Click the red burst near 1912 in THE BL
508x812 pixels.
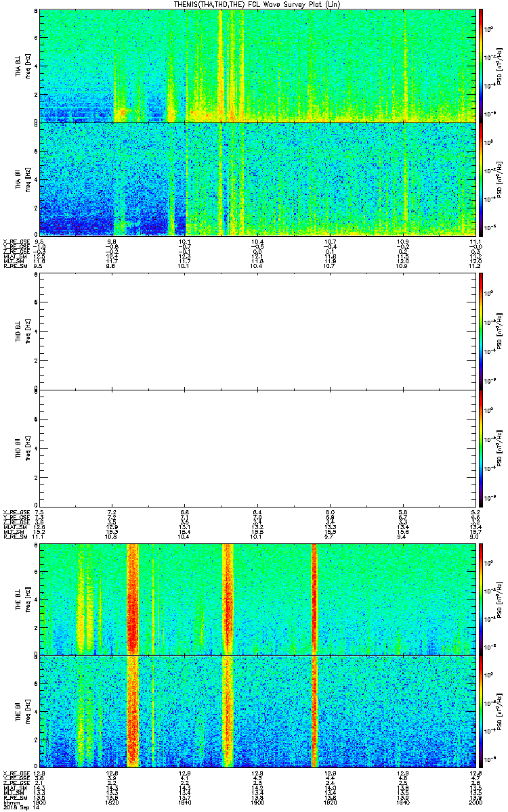314,598
